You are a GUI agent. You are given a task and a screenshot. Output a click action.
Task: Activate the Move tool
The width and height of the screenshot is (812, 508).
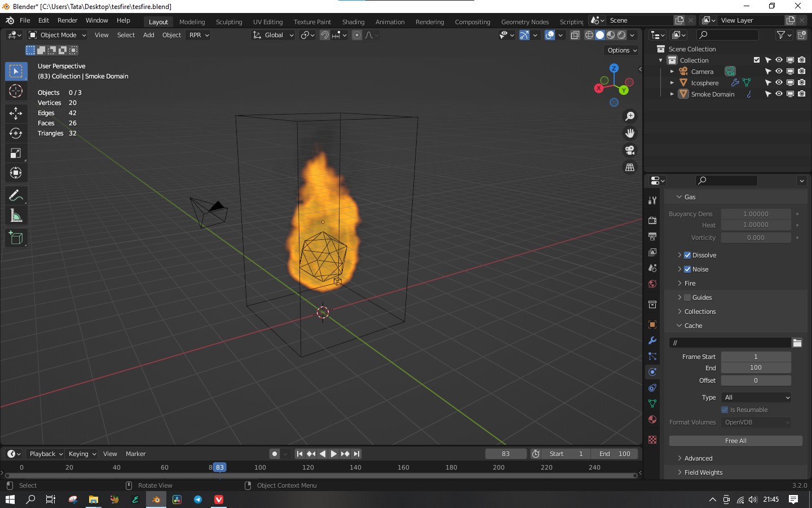coord(16,113)
